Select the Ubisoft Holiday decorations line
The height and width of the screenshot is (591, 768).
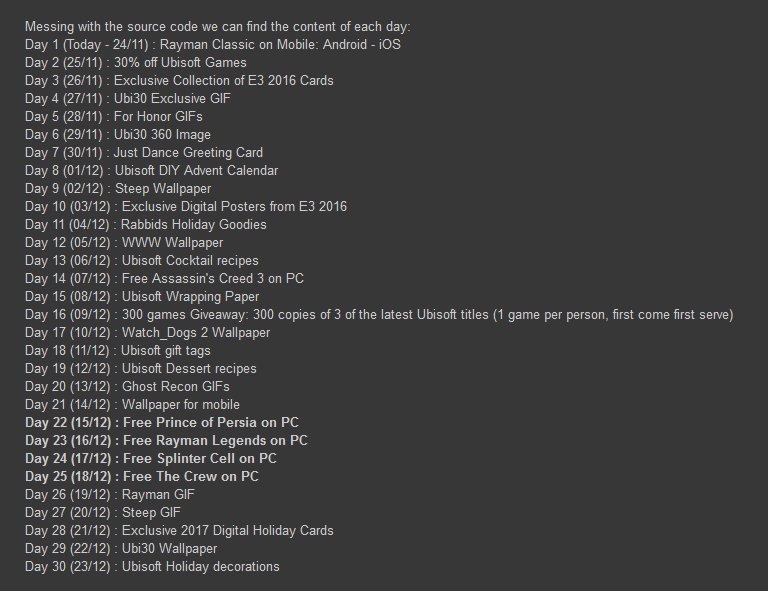click(x=201, y=566)
